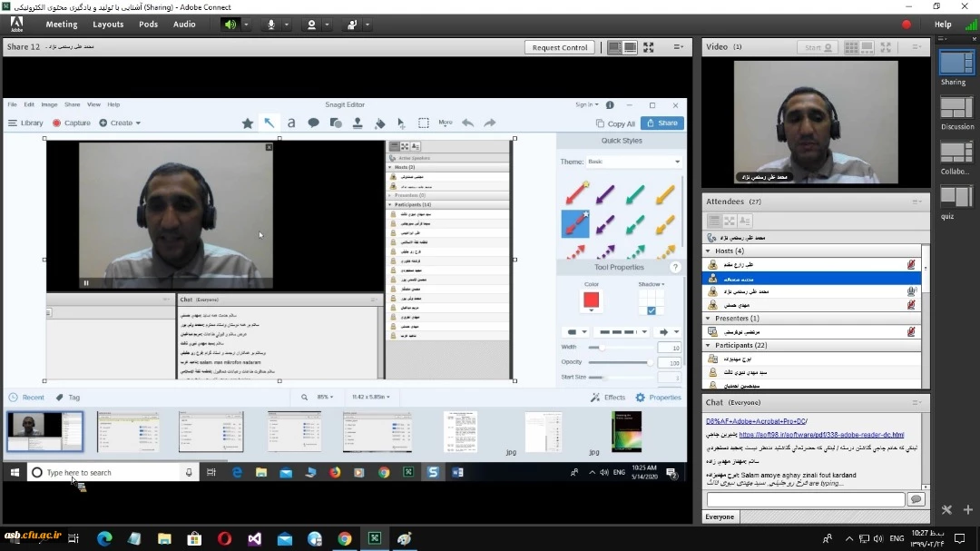
Task: Collapse the Participants (22) group
Action: tap(708, 345)
